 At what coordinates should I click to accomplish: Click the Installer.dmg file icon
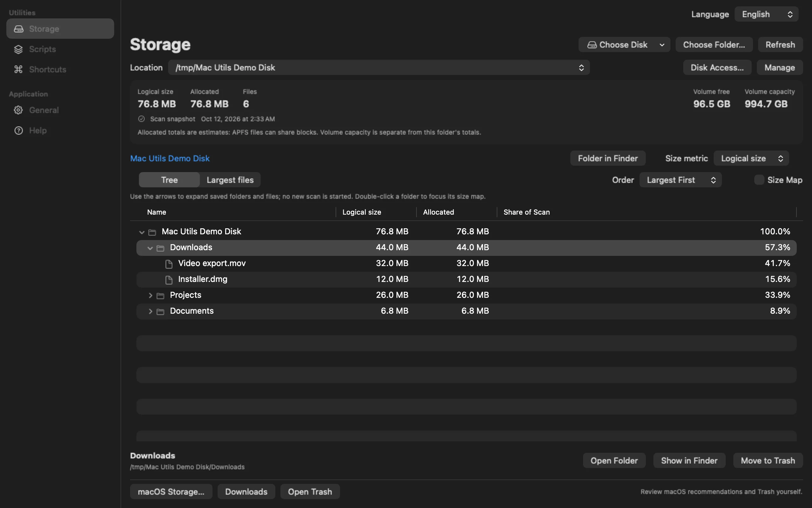coord(169,279)
